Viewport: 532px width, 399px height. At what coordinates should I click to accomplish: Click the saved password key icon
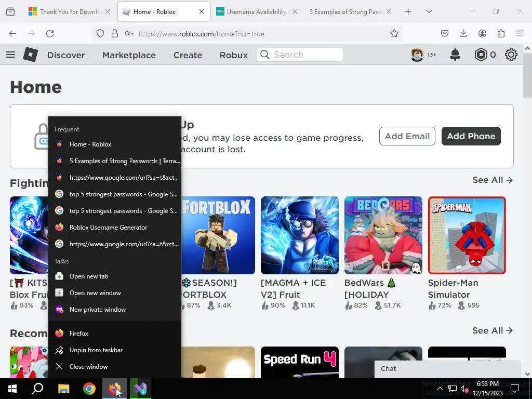(129, 34)
